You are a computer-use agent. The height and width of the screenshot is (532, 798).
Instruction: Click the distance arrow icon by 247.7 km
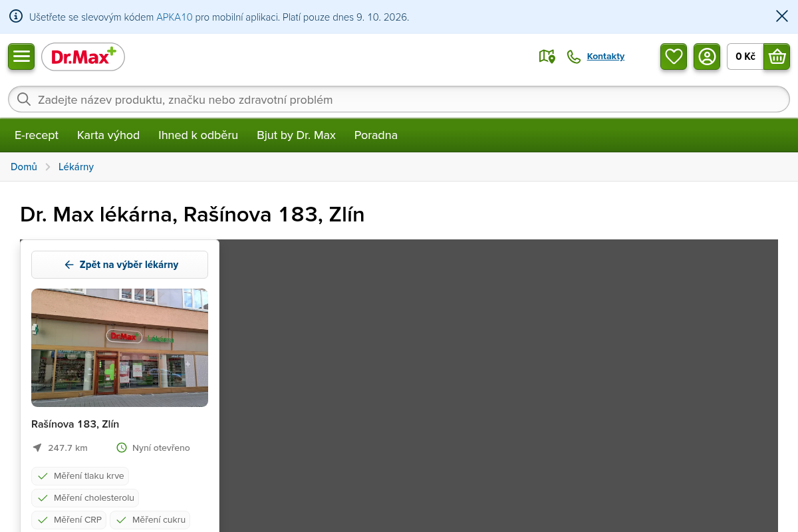pos(37,448)
